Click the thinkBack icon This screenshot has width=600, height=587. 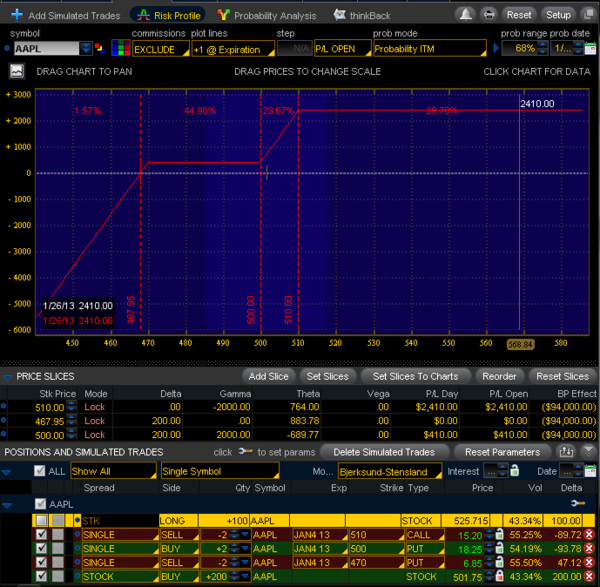pos(339,15)
